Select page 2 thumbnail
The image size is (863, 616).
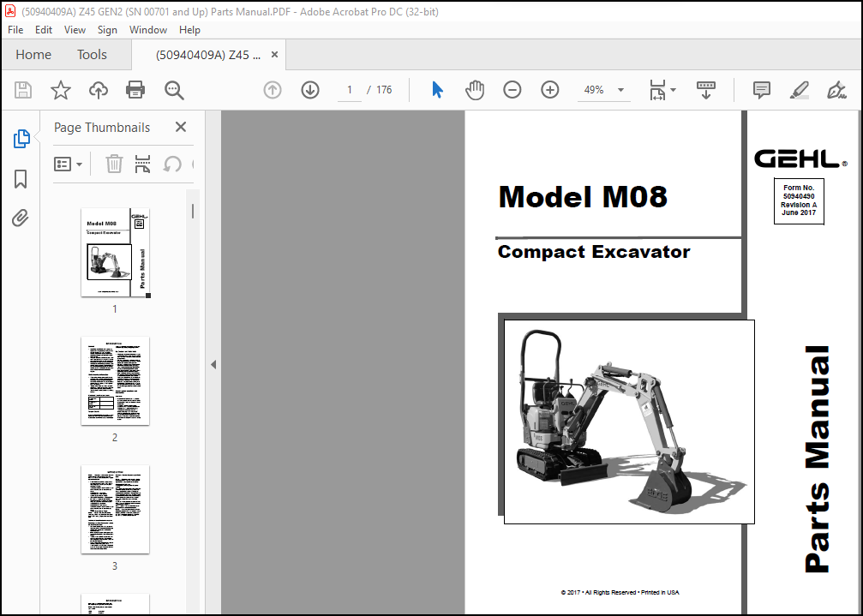pos(115,380)
